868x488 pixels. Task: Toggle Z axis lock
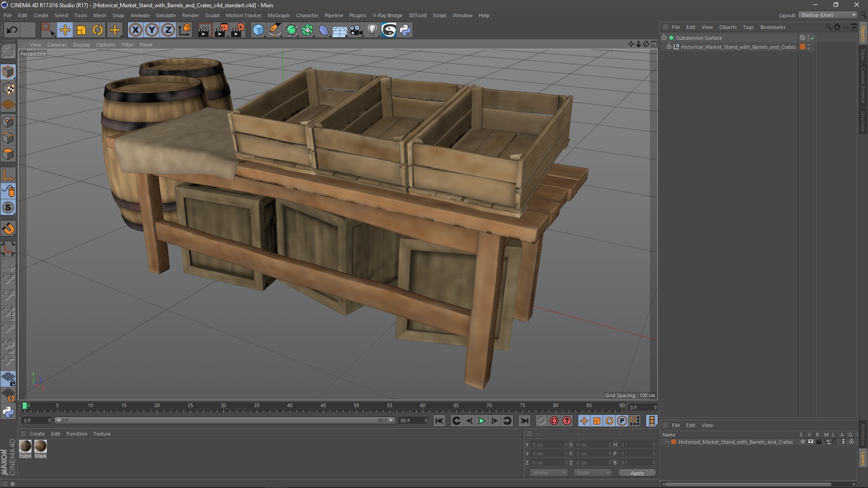coord(168,30)
